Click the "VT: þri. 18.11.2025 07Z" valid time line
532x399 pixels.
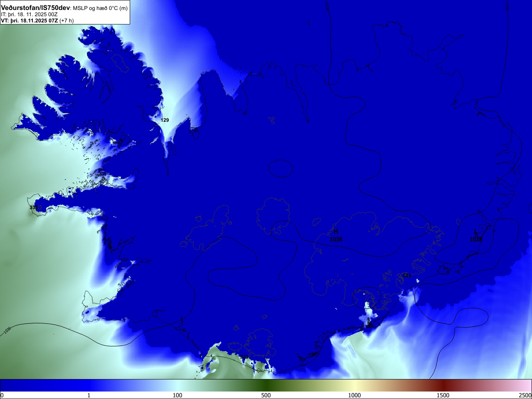[29, 20]
